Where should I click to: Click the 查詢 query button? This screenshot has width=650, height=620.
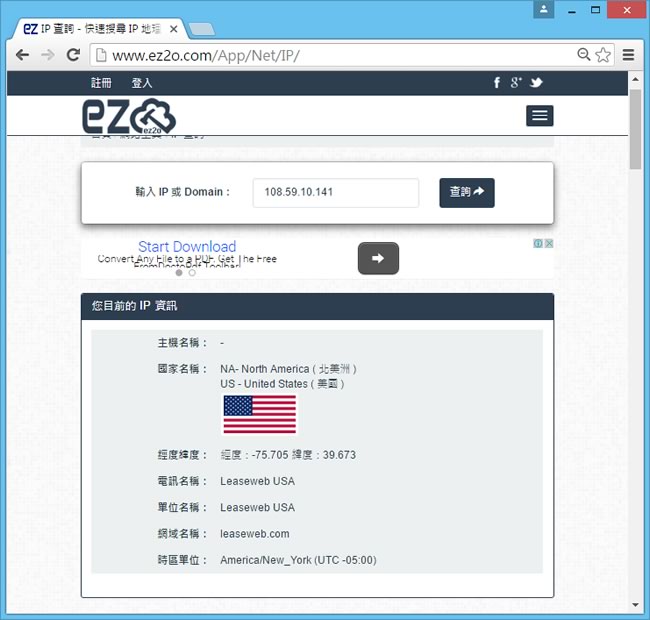pos(467,193)
